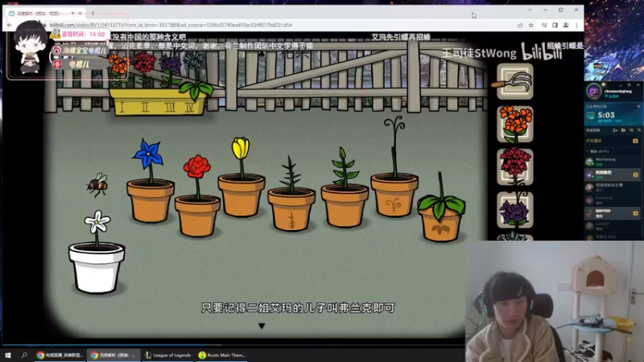Open Windows taskbar search

[x=24, y=356]
